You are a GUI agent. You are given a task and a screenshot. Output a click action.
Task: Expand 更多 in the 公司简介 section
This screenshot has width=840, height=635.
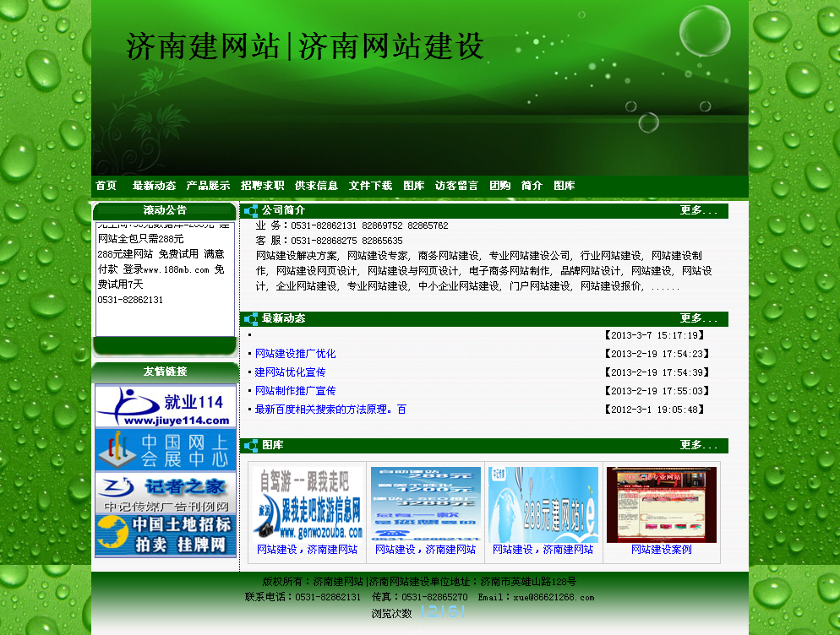pyautogui.click(x=698, y=211)
